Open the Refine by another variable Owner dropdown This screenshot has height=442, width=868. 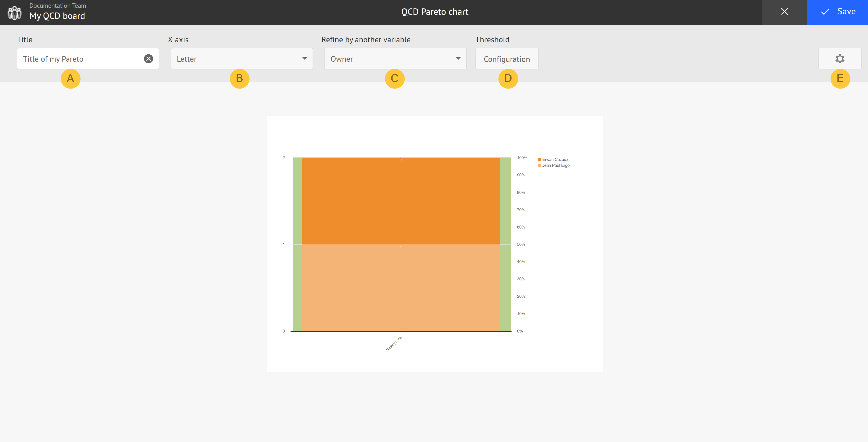coord(395,59)
